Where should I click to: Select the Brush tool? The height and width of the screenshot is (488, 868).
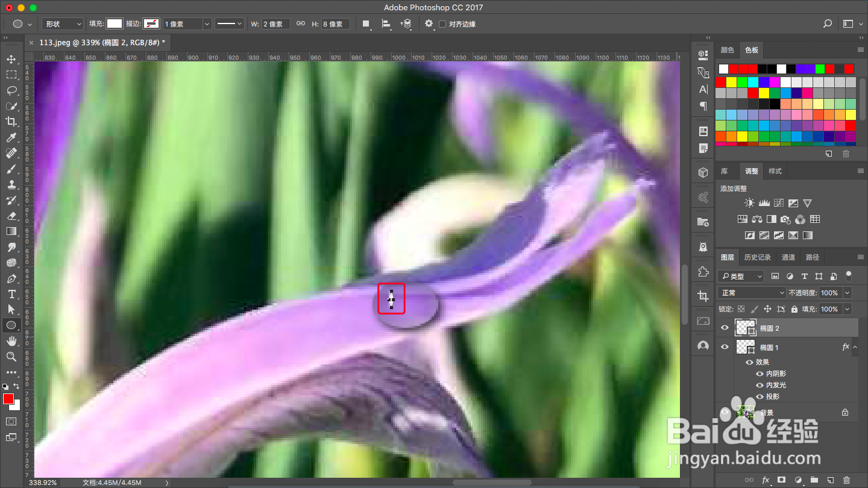click(11, 169)
